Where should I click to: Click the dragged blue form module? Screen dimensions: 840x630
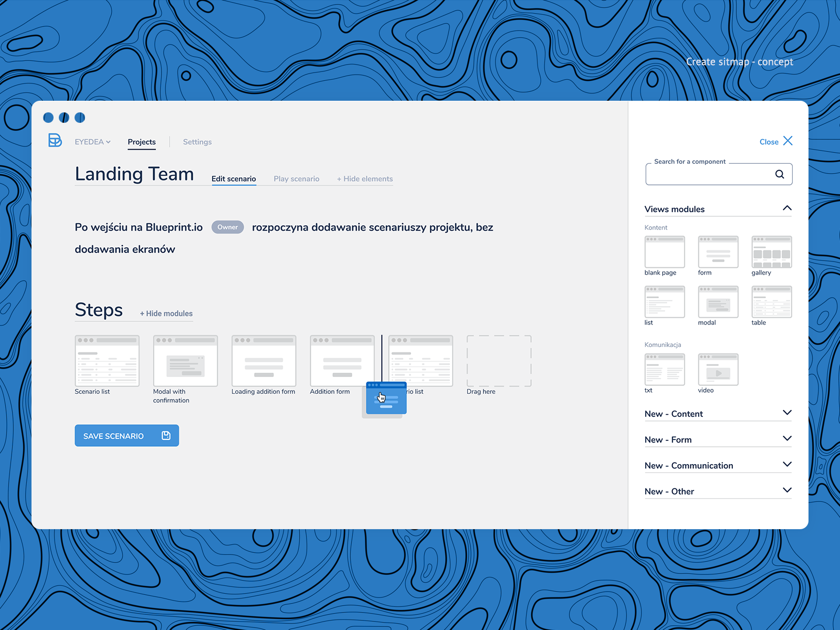[x=386, y=398]
